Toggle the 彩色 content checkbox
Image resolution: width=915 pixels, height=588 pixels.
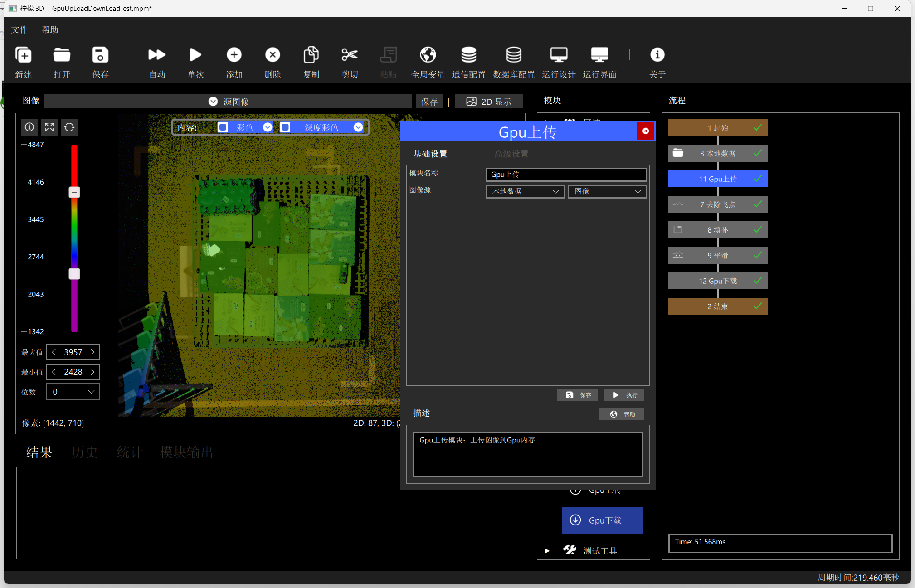[x=223, y=127]
